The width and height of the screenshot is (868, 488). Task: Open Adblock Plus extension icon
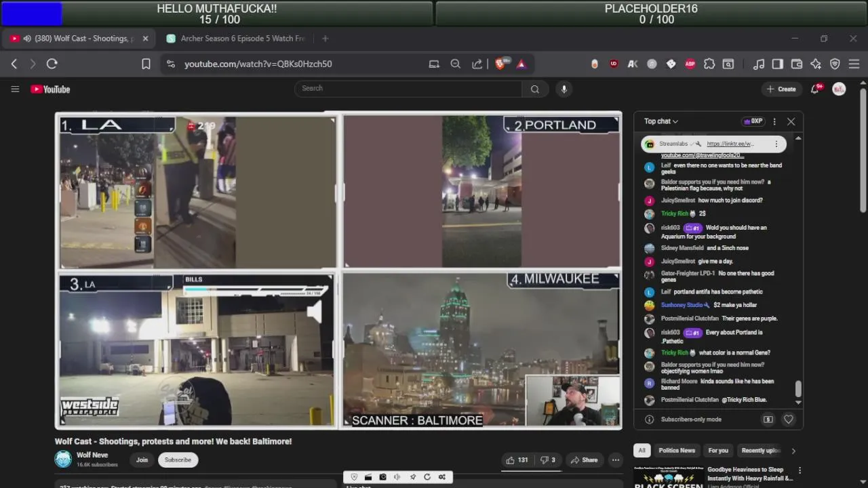pos(690,64)
